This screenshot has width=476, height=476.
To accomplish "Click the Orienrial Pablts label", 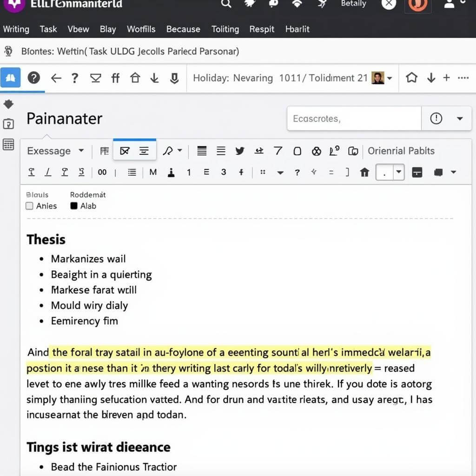I will tap(401, 151).
